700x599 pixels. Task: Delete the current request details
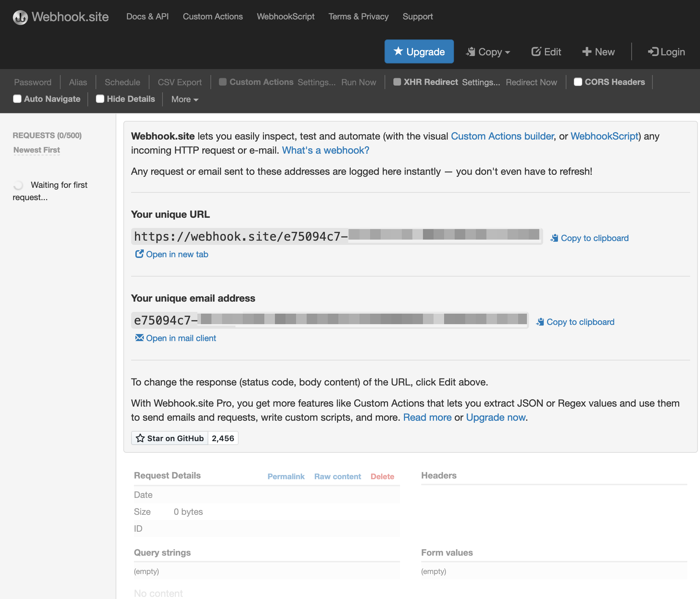click(x=382, y=476)
